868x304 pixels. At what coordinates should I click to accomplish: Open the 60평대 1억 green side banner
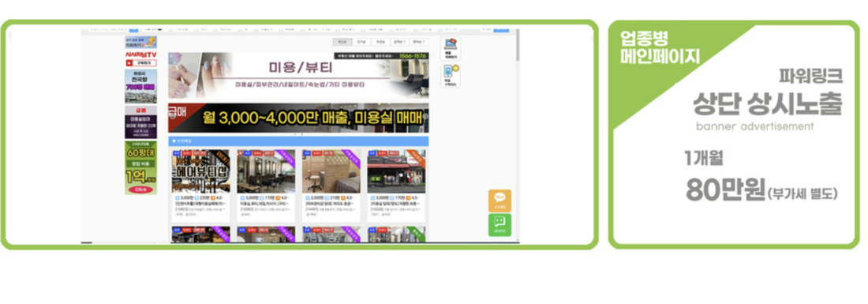(x=140, y=167)
